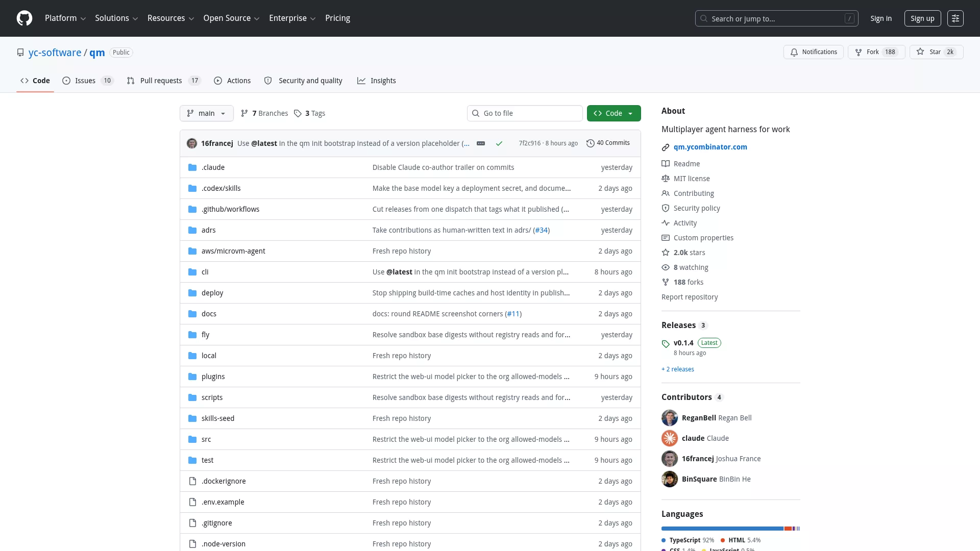View the green checkmark commit status
The image size is (980, 551).
coord(499,143)
